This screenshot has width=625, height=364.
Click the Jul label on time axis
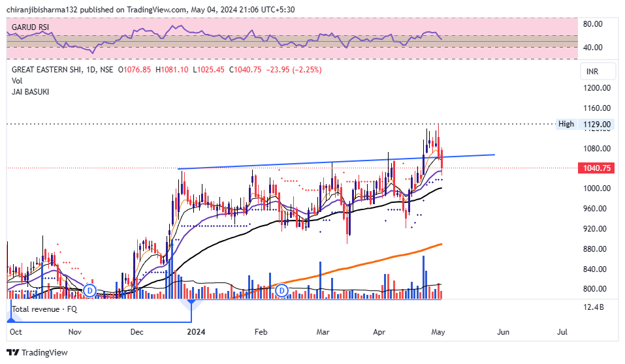point(562,332)
